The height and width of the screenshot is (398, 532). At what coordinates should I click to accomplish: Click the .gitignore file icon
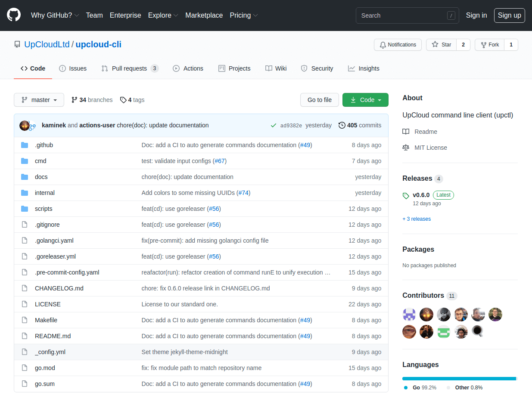25,225
